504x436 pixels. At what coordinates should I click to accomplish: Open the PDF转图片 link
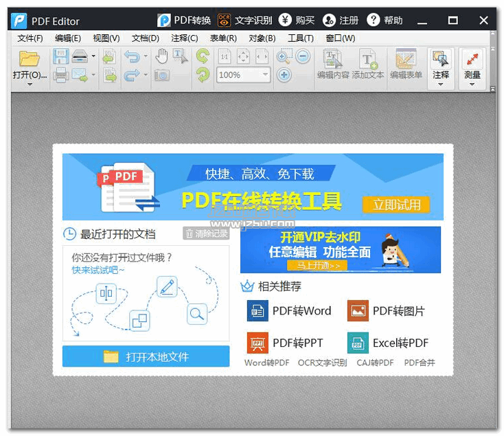(x=386, y=311)
